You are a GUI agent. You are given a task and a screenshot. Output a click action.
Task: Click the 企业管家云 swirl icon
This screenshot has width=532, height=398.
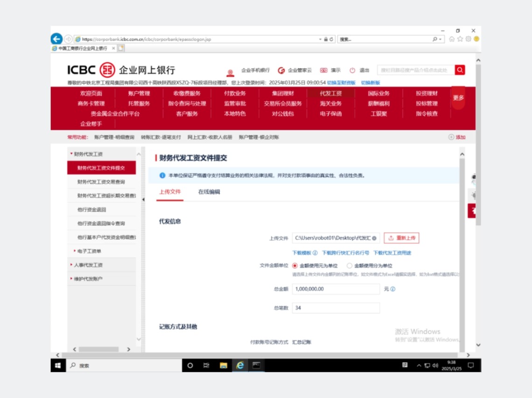pos(281,70)
